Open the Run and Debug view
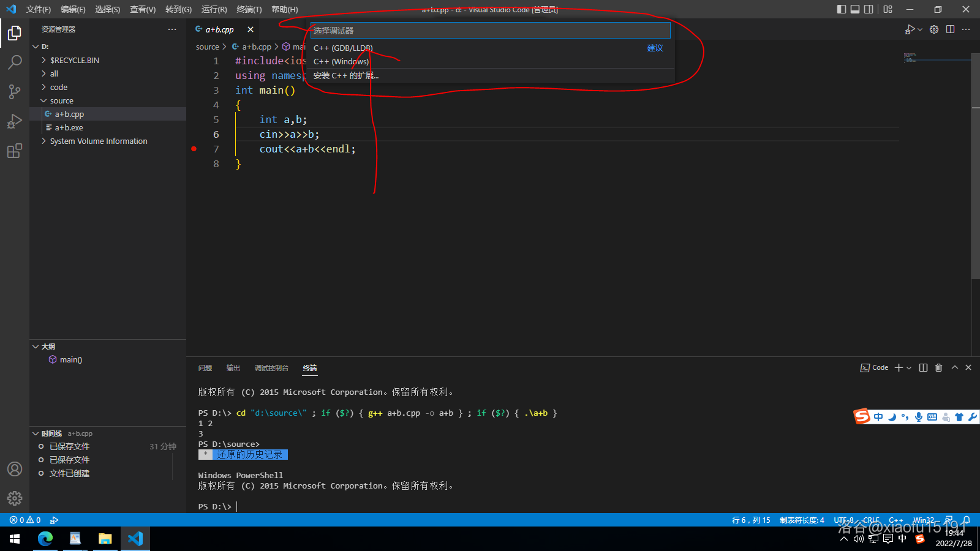This screenshot has height=551, width=980. click(x=15, y=121)
